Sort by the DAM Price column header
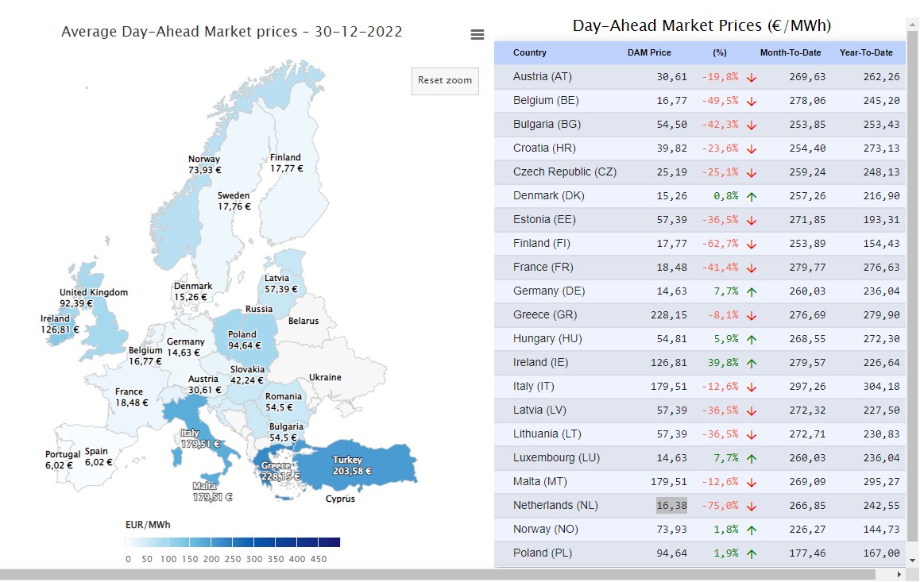The image size is (924, 582). click(649, 53)
